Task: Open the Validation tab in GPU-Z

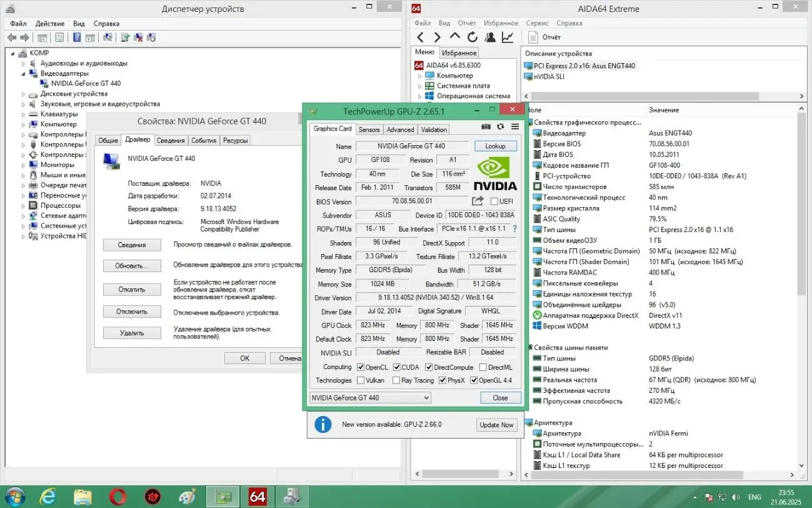Action: click(x=434, y=130)
